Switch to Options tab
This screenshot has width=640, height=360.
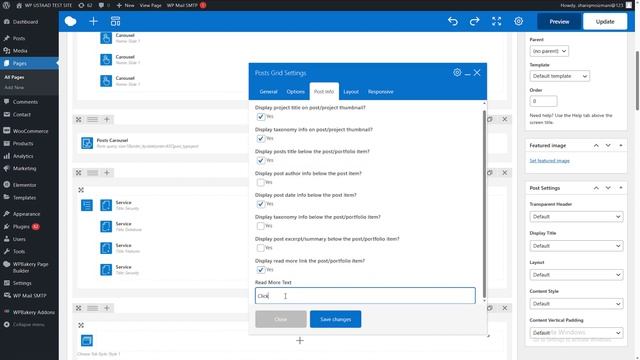(296, 92)
